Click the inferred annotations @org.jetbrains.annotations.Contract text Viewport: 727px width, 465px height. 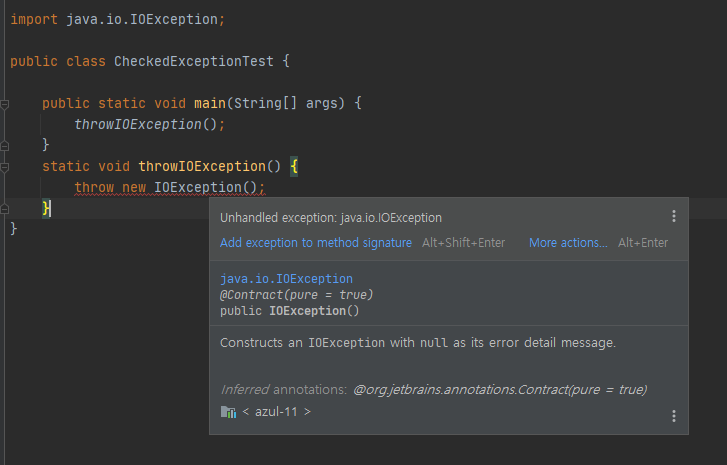coord(500,389)
